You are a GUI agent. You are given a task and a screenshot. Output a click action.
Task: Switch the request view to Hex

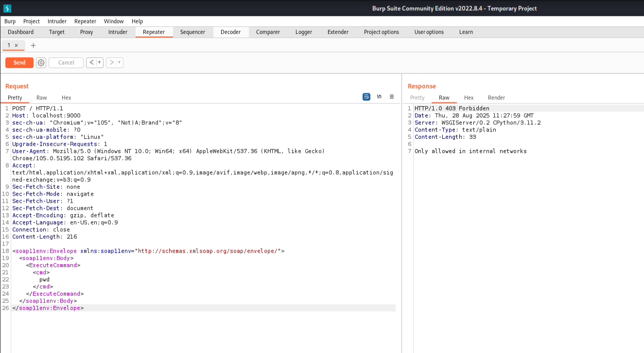tap(66, 98)
